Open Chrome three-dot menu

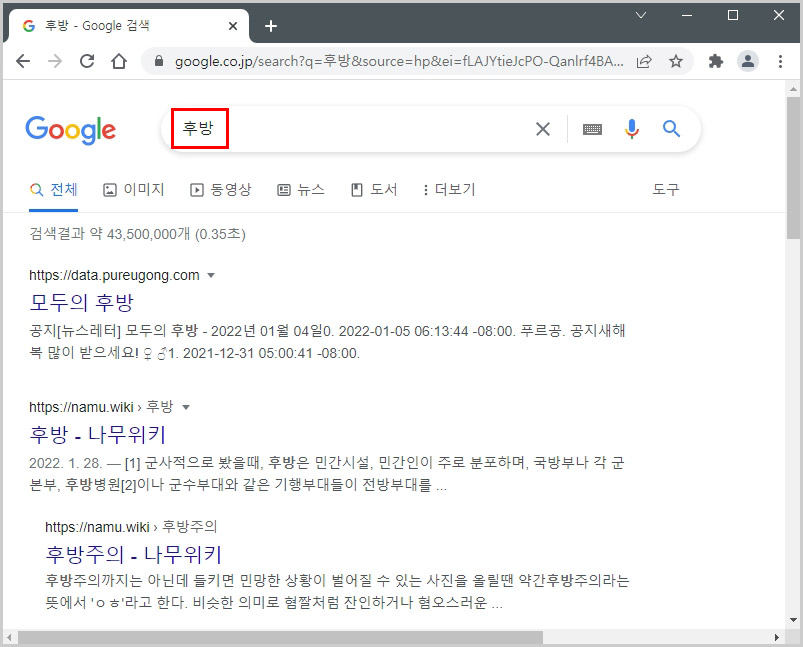(780, 61)
